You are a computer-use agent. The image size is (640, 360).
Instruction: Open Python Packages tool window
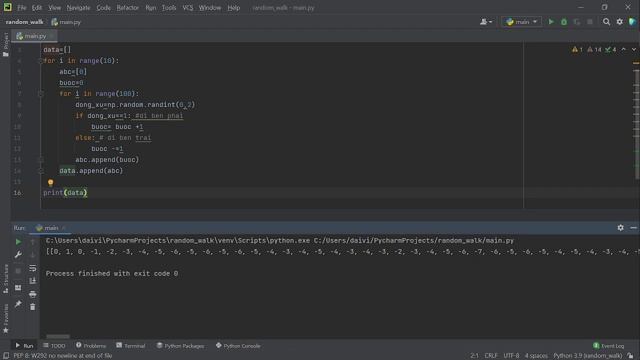180,346
